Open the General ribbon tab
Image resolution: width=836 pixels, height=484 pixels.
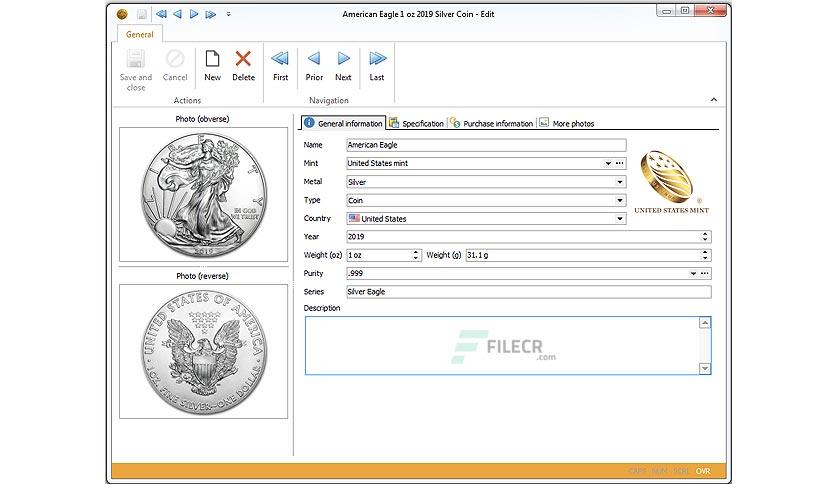pos(140,34)
